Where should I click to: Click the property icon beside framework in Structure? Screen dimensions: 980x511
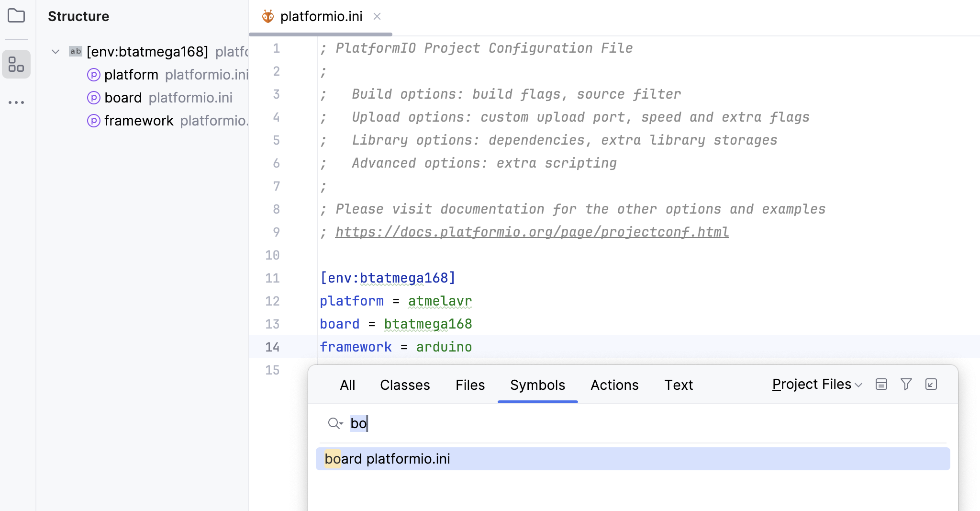(94, 120)
